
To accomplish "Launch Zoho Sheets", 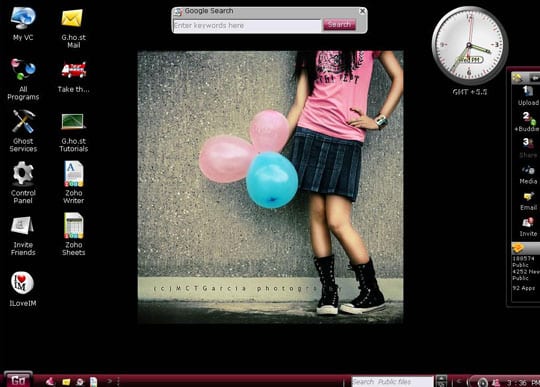I will [x=73, y=234].
